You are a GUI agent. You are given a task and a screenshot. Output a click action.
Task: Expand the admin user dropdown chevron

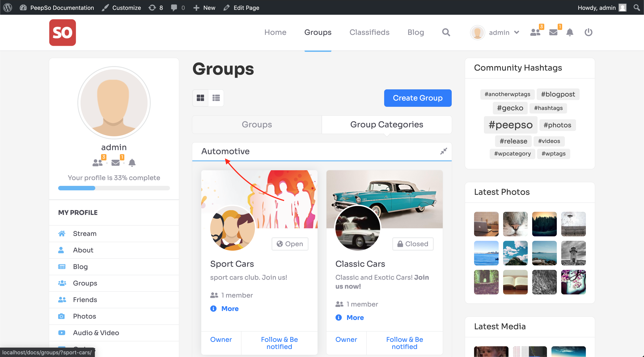point(517,32)
